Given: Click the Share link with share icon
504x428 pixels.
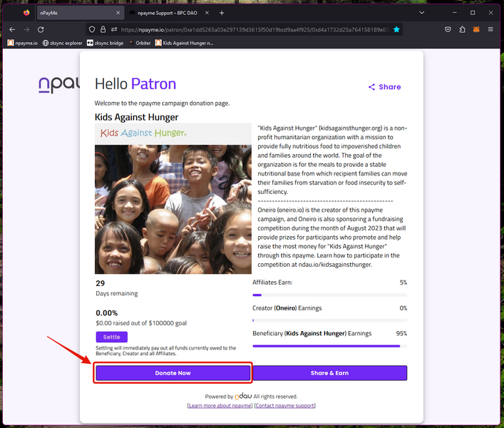Looking at the screenshot, I should click(384, 87).
